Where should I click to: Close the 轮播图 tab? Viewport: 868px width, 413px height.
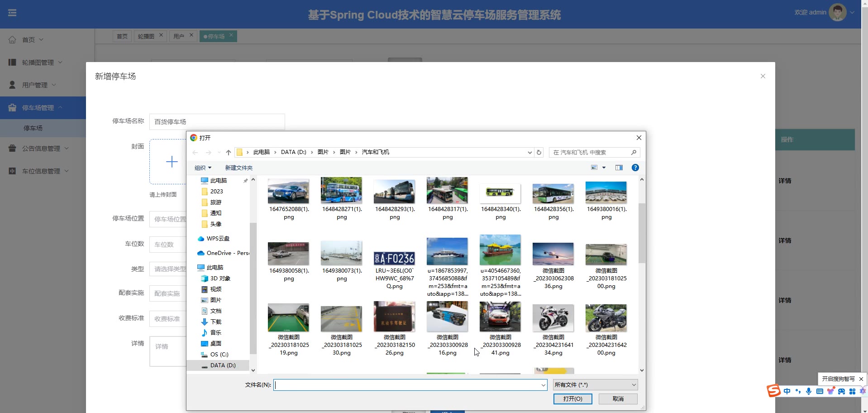coord(161,35)
